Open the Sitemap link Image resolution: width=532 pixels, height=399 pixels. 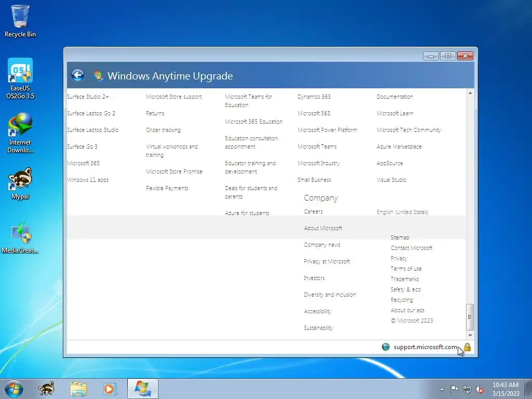(x=400, y=237)
